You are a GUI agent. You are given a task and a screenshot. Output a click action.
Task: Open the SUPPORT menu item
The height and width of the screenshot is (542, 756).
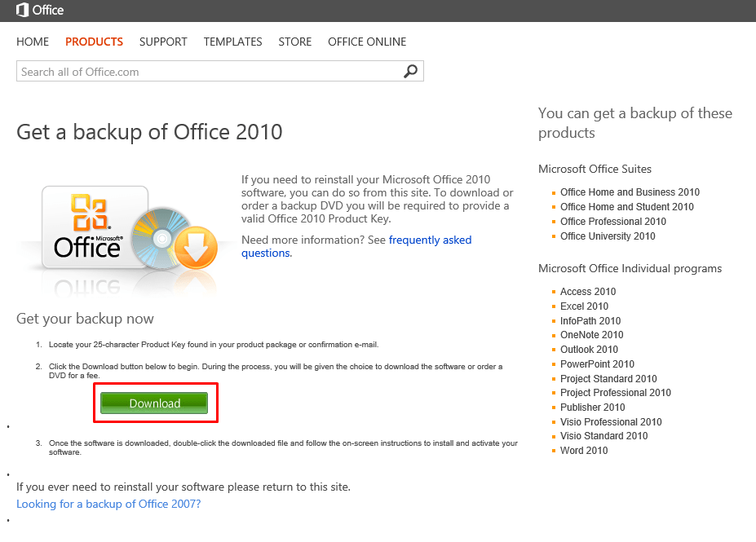click(163, 42)
